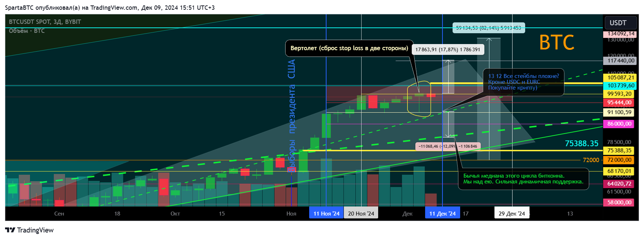The image size is (644, 239).
Task: Click the 'Бычья медиана' green text callout
Action: point(523,179)
